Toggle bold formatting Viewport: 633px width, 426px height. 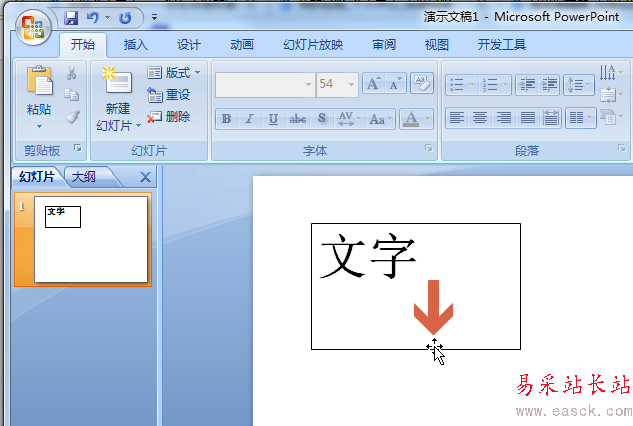[x=226, y=119]
